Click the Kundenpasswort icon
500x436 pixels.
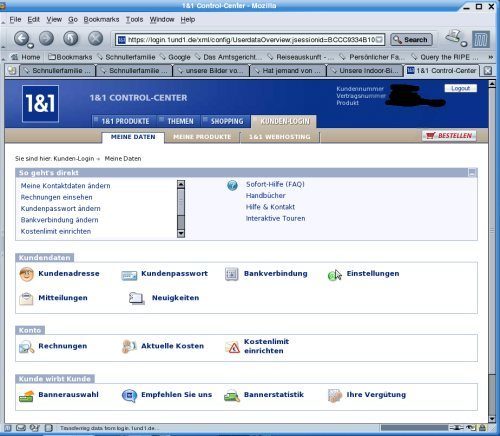[129, 275]
